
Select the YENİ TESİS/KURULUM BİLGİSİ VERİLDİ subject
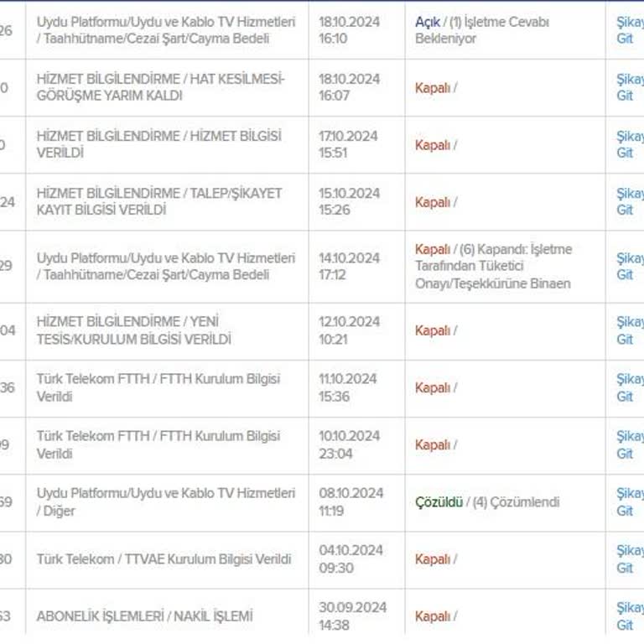point(133,330)
